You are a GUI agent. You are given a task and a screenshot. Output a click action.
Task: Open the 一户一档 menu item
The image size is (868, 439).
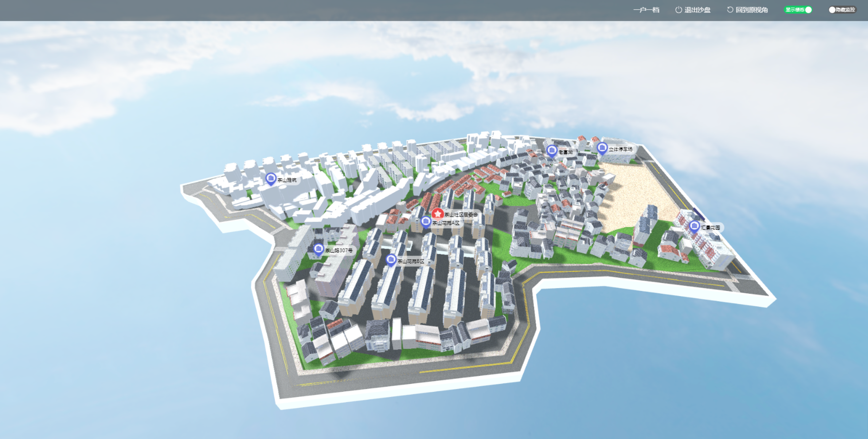[646, 10]
